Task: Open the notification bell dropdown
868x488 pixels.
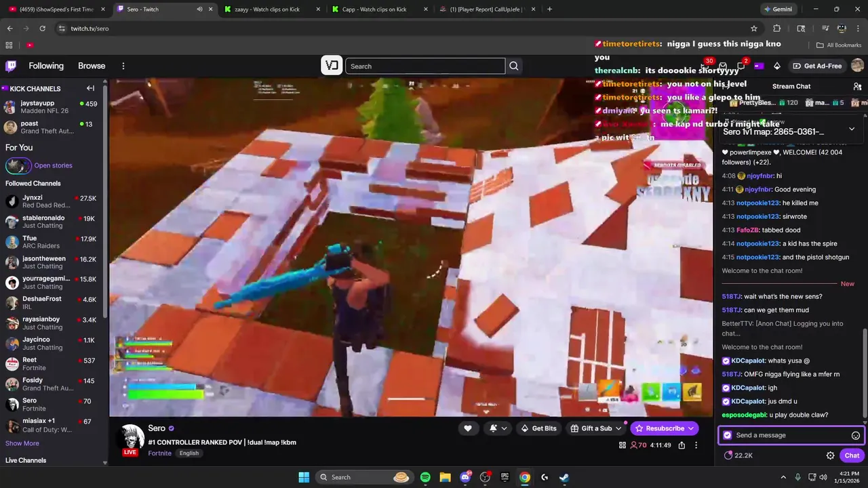Action: 497,428
